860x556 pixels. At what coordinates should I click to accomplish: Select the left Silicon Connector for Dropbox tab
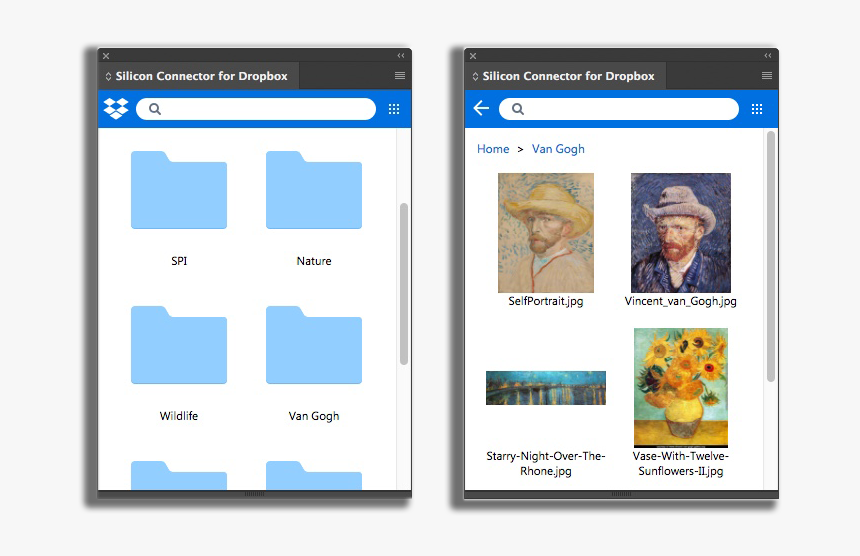tap(199, 76)
